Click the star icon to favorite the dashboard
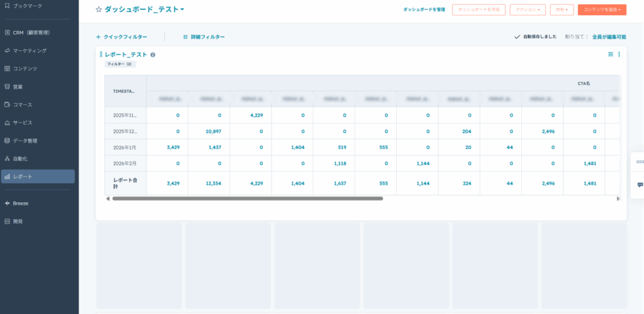 (x=99, y=10)
